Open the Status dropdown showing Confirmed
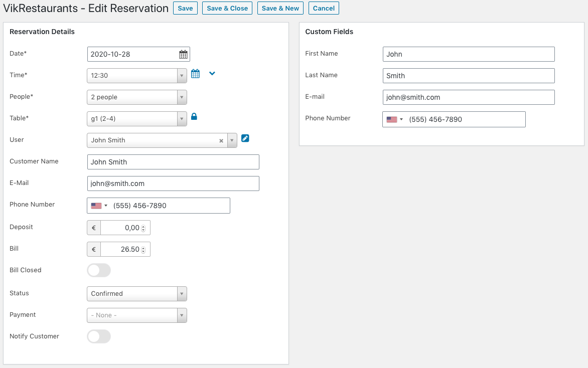Viewport: 588px width, 368px height. point(137,294)
